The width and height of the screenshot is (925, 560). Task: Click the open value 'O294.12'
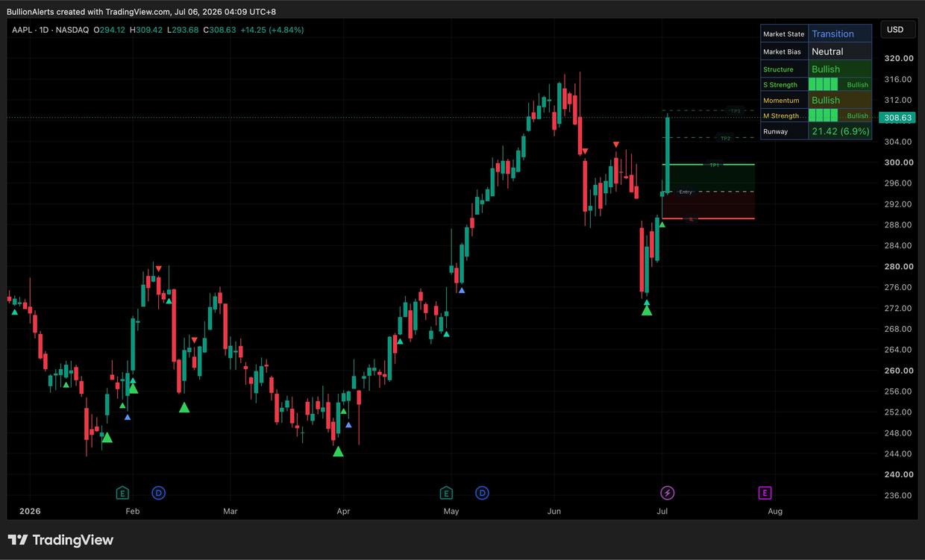(x=109, y=30)
